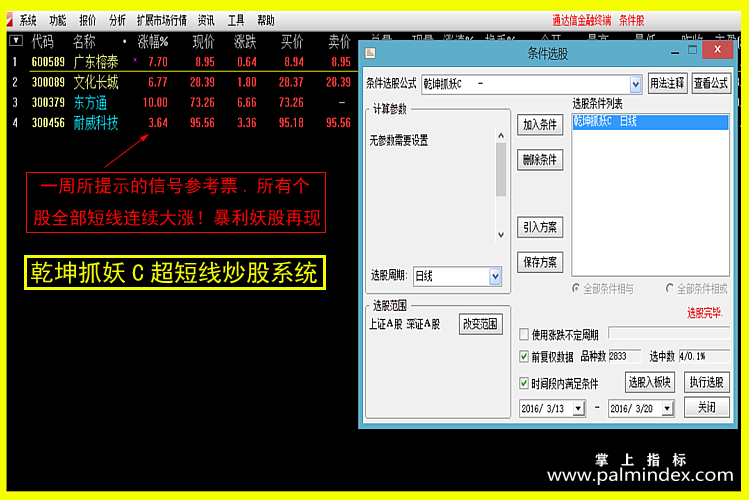Click the 现价 column header
Image resolution: width=749 pixels, height=500 pixels.
pyautogui.click(x=203, y=42)
